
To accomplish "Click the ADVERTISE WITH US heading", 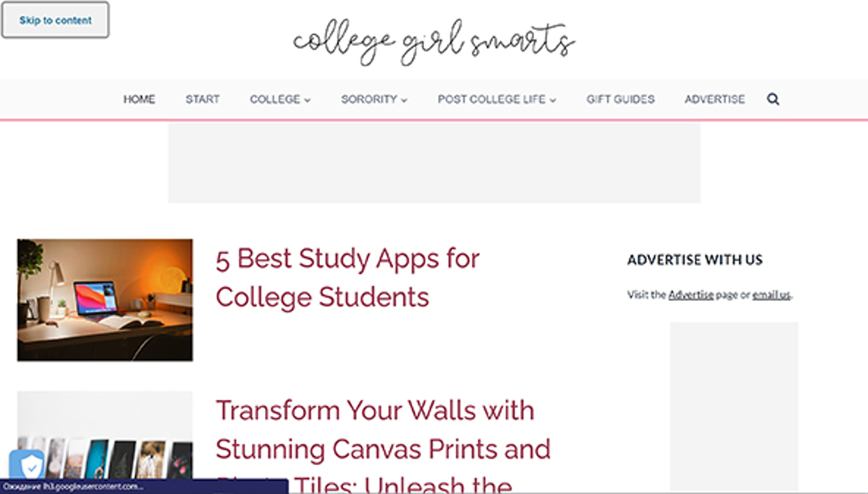I will (695, 260).
